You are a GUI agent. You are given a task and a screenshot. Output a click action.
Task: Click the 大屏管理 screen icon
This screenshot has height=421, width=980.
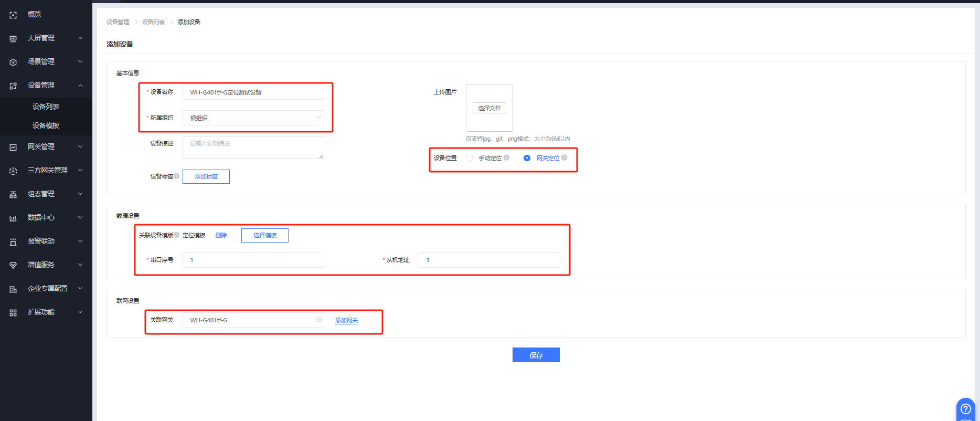(13, 39)
